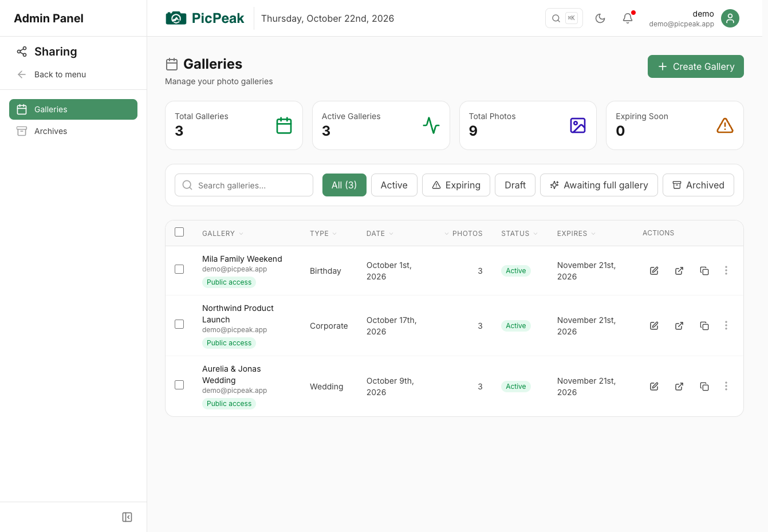Image resolution: width=768 pixels, height=532 pixels.
Task: Open more actions for Mila Family Weekend
Action: click(x=726, y=270)
